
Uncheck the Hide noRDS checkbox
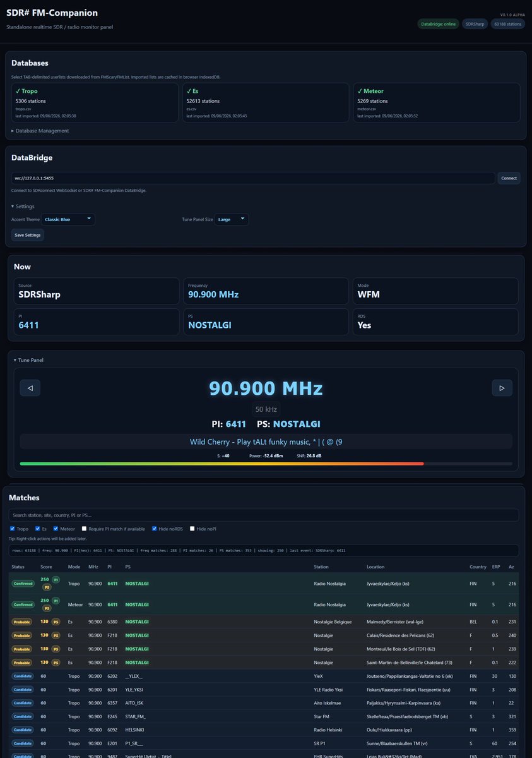[154, 529]
